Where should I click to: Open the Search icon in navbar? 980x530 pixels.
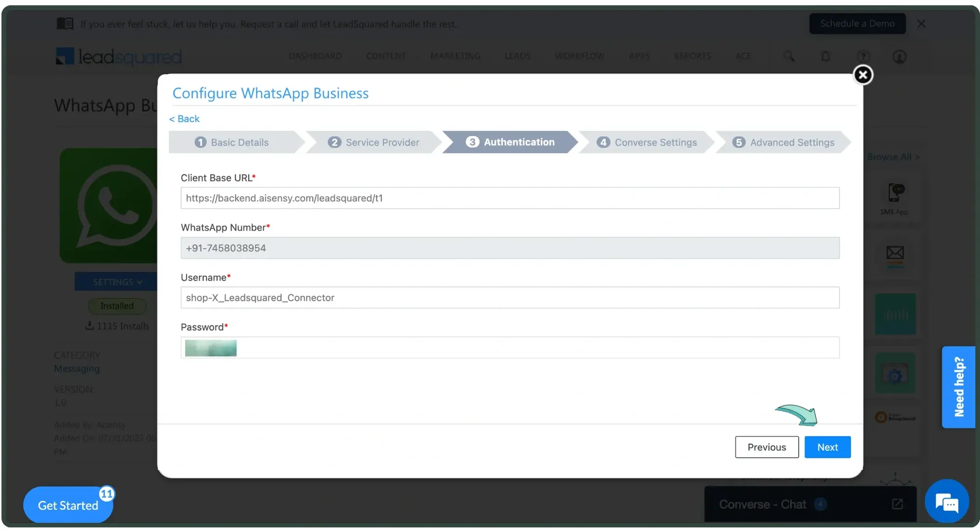(788, 55)
